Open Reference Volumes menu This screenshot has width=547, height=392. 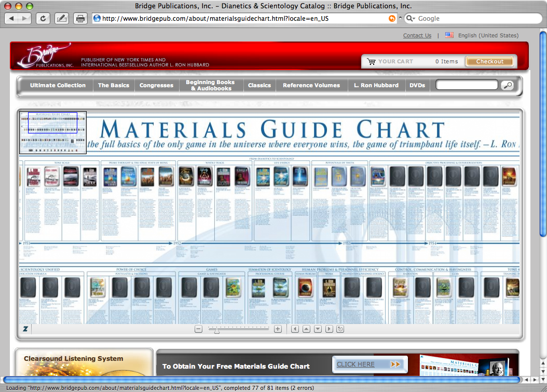pos(311,86)
